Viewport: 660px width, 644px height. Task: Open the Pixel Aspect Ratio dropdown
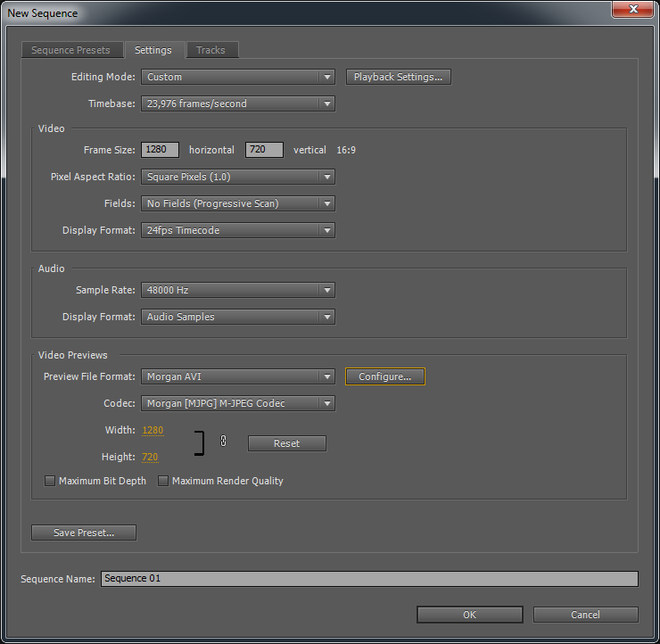click(x=238, y=178)
